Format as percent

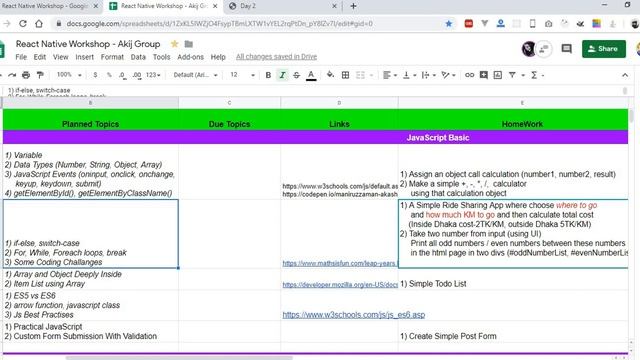tap(109, 75)
